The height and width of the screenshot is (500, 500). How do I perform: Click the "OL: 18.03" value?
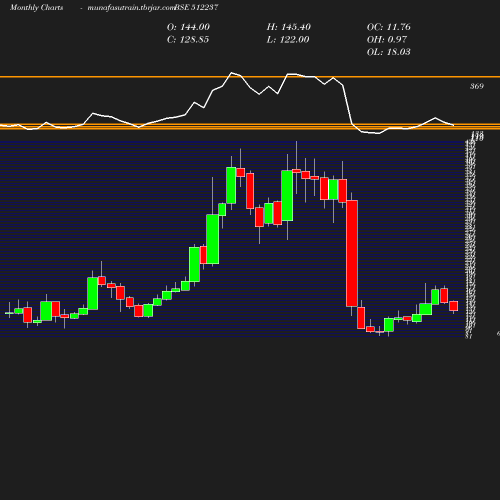coord(389,52)
